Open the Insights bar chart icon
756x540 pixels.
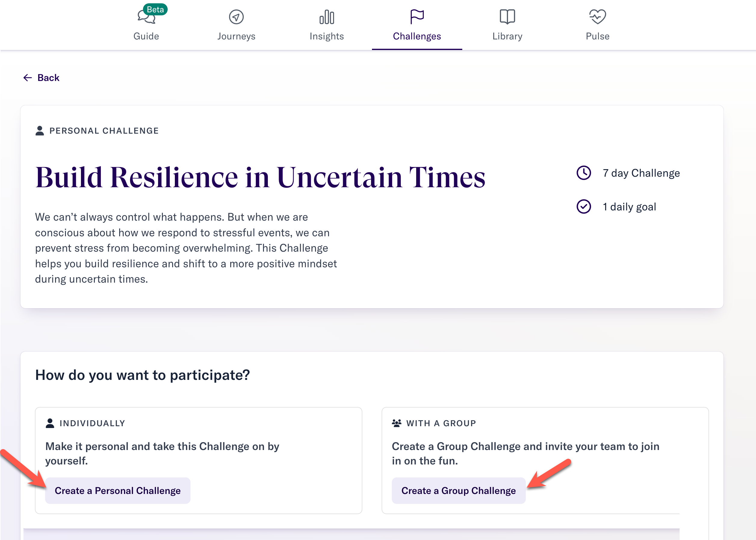pyautogui.click(x=327, y=17)
